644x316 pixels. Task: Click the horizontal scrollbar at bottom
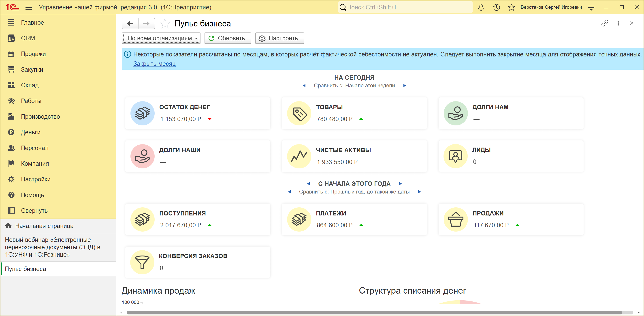(374, 312)
